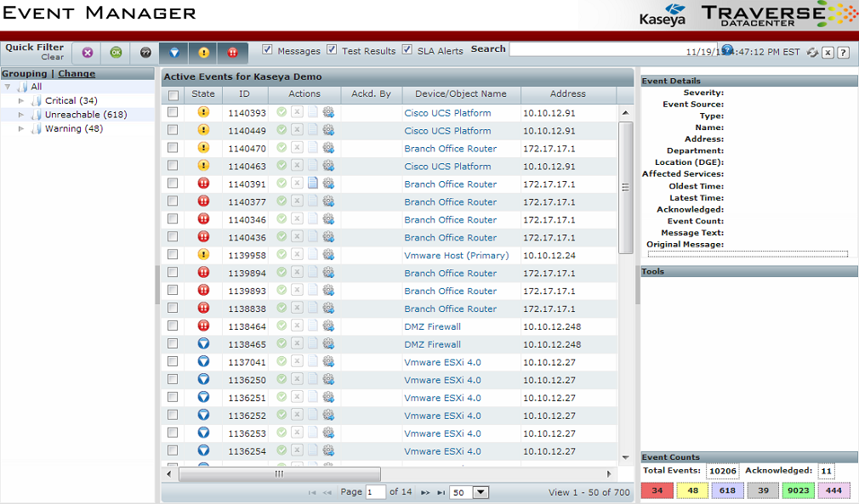
Task: Click the refresh icon beside the timestamp
Action: pyautogui.click(x=812, y=53)
